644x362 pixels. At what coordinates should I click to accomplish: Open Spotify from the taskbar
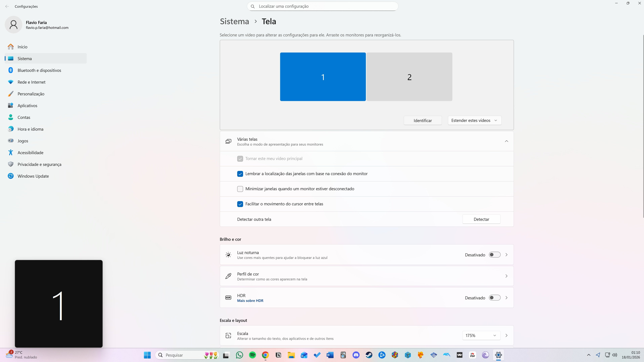[x=252, y=355]
